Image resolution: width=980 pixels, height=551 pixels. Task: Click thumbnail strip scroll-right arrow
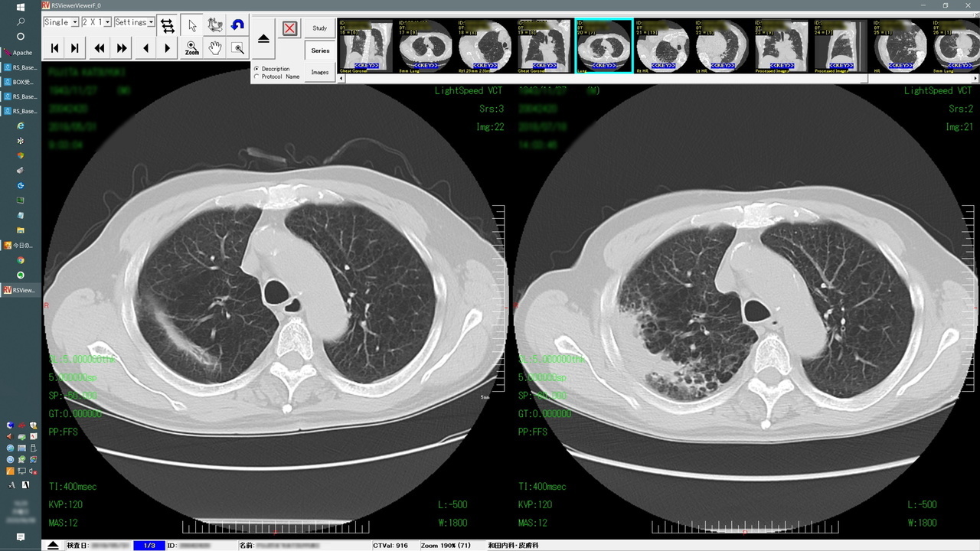point(975,78)
